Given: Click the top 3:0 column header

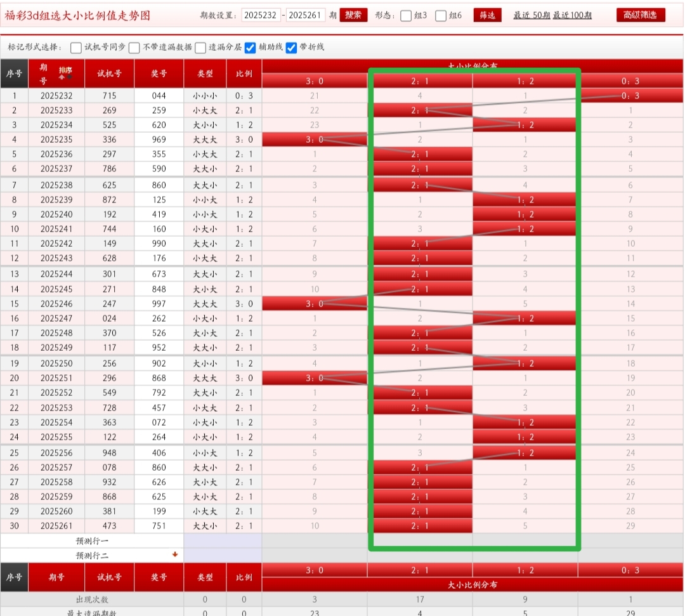Looking at the screenshot, I should click(x=315, y=81).
